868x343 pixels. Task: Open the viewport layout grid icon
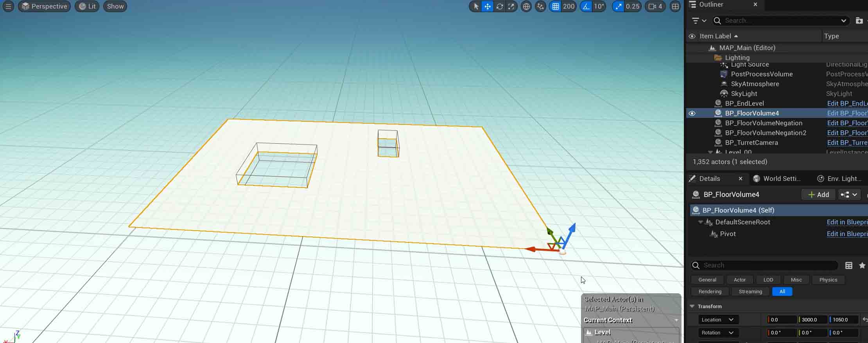click(675, 6)
